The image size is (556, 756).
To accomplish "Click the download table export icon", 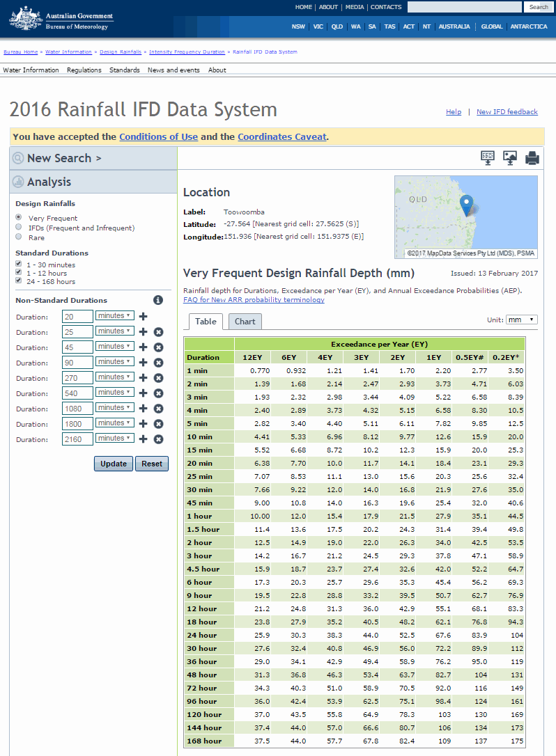I will click(x=488, y=157).
